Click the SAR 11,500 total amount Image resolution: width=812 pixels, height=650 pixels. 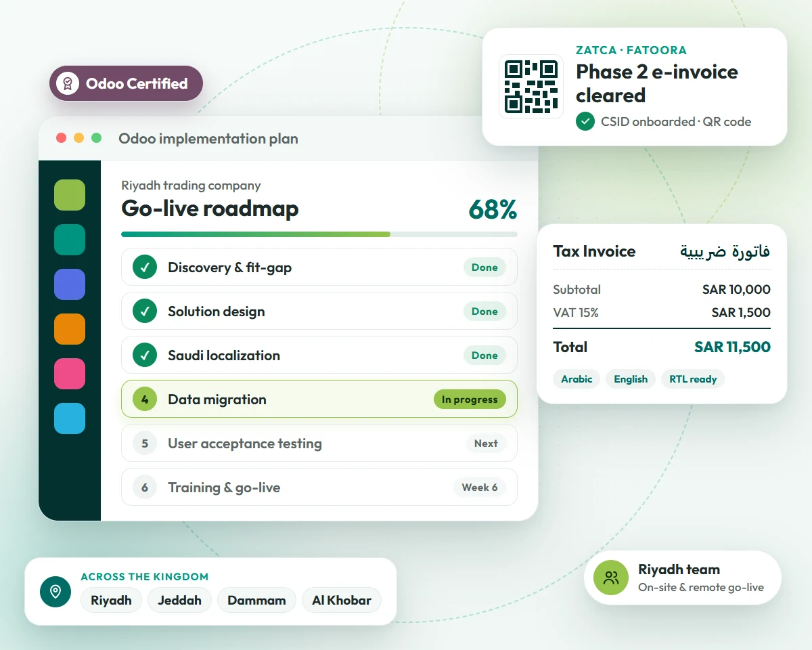(x=732, y=347)
